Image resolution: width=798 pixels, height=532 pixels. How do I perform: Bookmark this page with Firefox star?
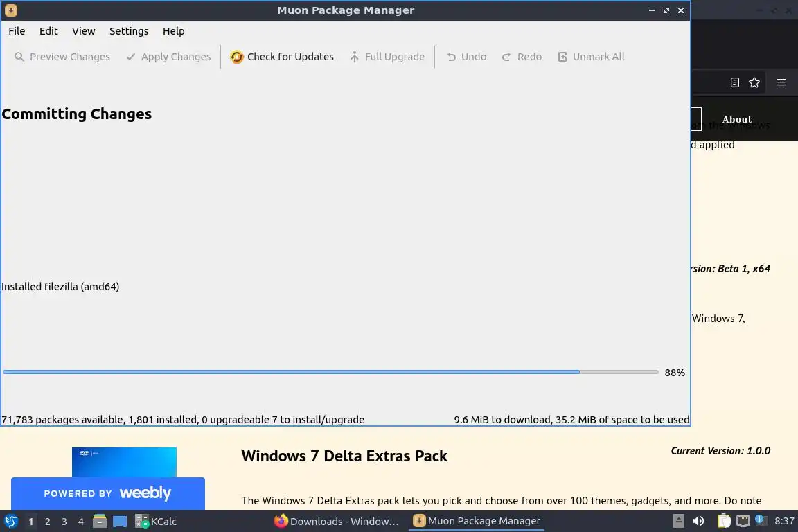tap(754, 82)
